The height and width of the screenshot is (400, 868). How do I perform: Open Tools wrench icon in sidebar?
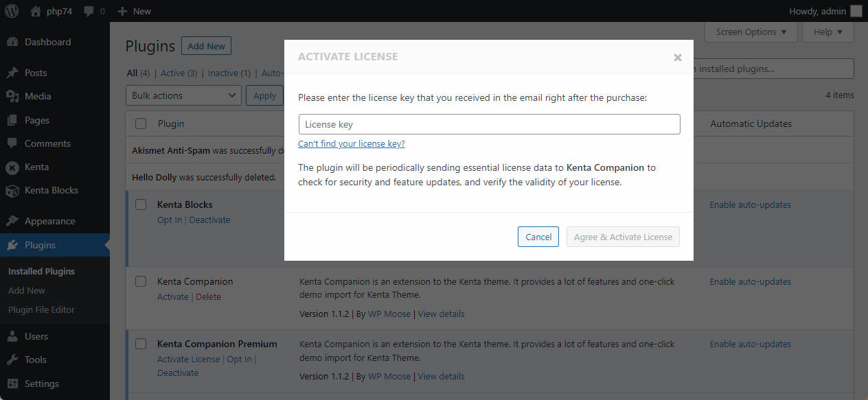[12, 360]
